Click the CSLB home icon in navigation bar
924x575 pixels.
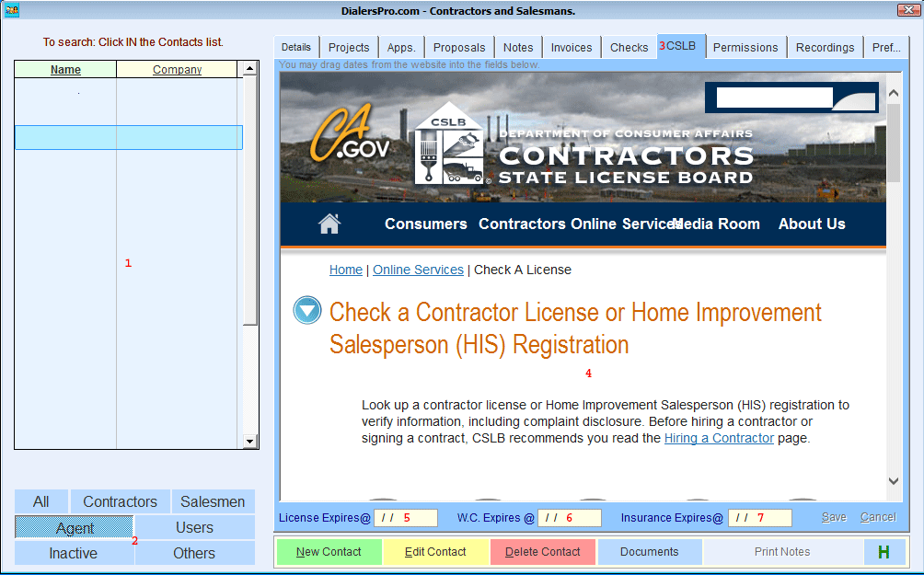click(329, 224)
